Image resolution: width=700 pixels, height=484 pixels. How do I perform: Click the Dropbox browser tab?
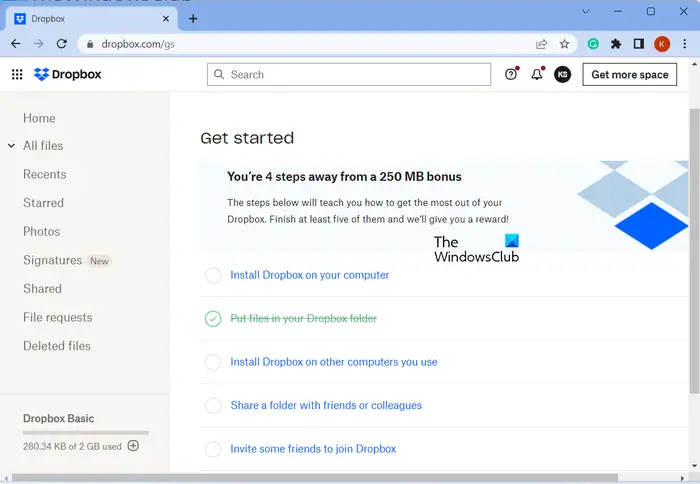[92, 19]
